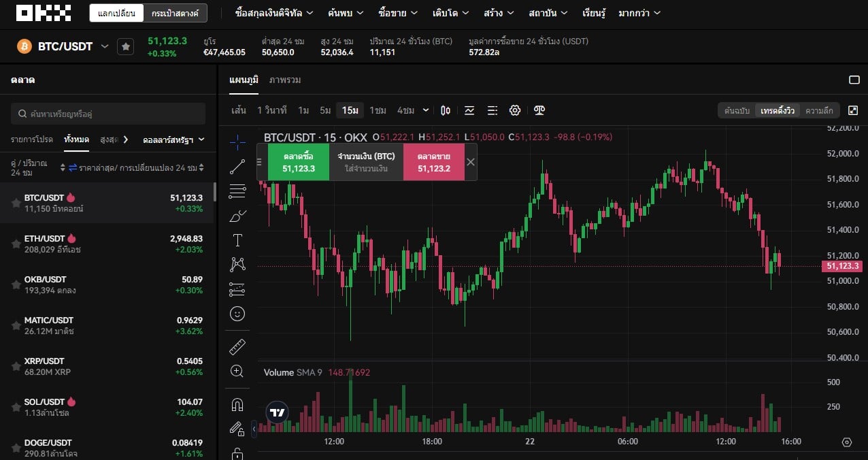Viewport: 868px width, 460px height.
Task: Open the candlestick chart type selector
Action: coord(446,110)
